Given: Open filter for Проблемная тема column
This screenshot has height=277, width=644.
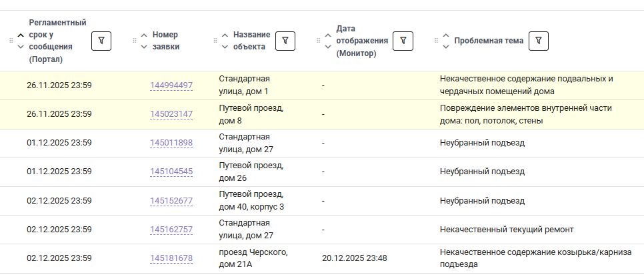Looking at the screenshot, I should [x=538, y=41].
